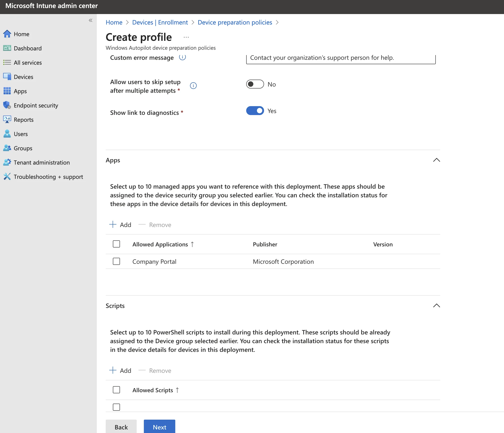
Task: Go to Device preparation policies breadcrumb
Action: point(235,22)
